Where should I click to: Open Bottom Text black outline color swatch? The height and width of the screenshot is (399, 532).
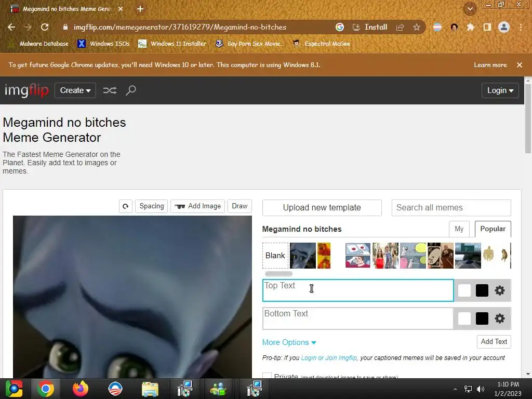pos(482,318)
